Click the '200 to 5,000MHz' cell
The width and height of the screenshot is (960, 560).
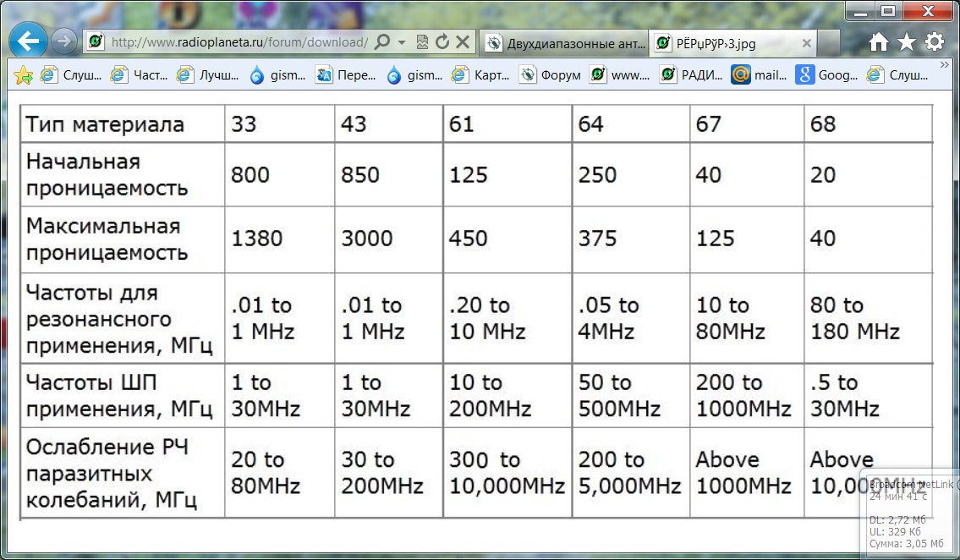click(x=630, y=473)
